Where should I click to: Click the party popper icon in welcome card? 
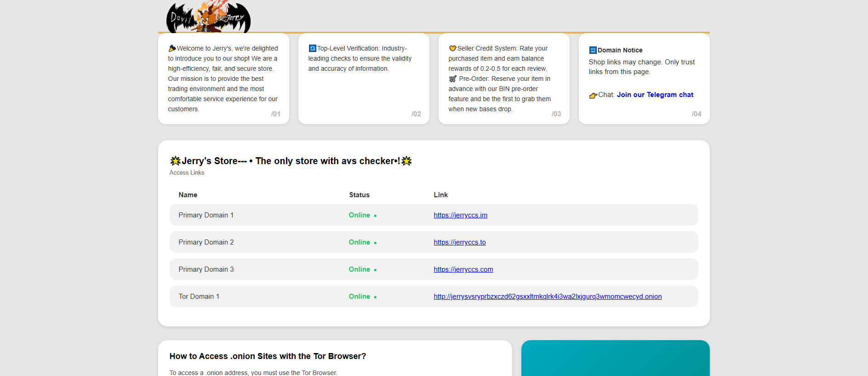172,48
